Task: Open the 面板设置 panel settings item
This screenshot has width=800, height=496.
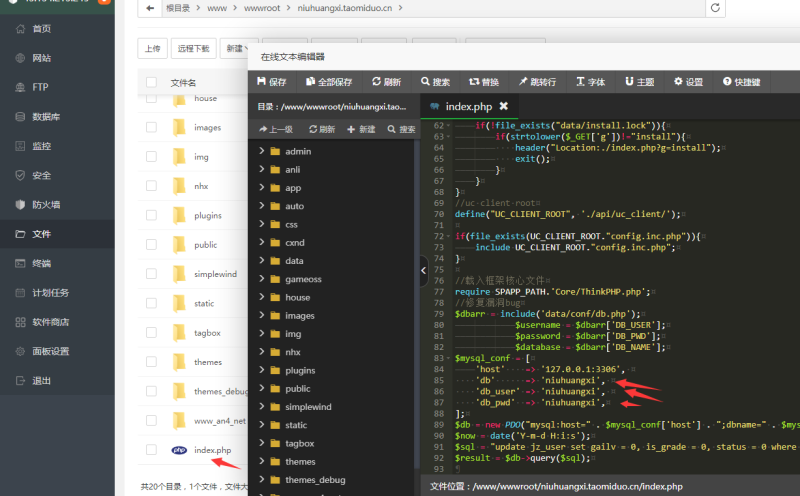Action: click(57, 351)
